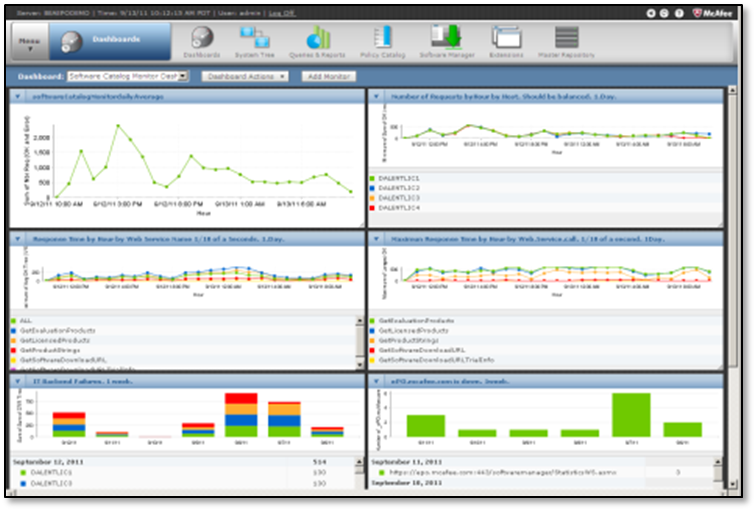Expand the Dashboard Actions dropdown

tap(244, 76)
